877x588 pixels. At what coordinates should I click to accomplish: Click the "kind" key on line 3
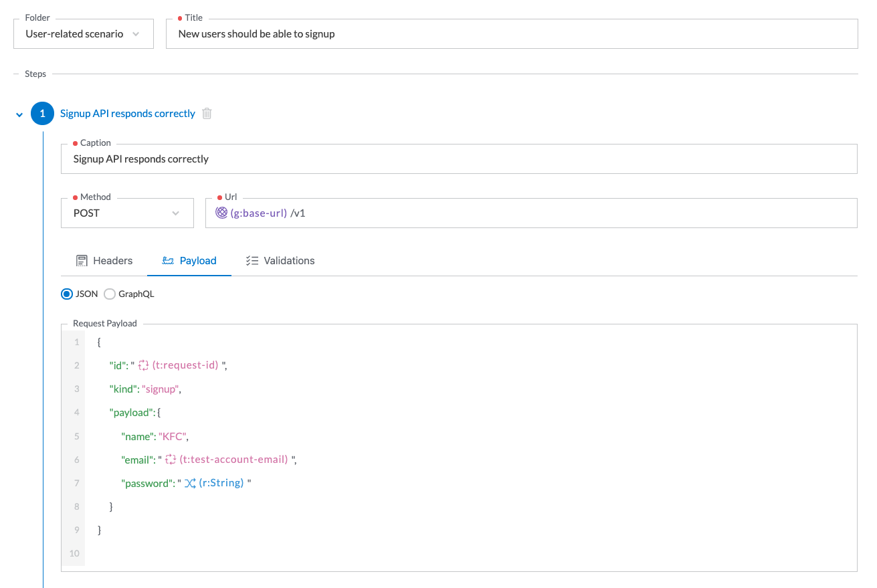(x=124, y=389)
